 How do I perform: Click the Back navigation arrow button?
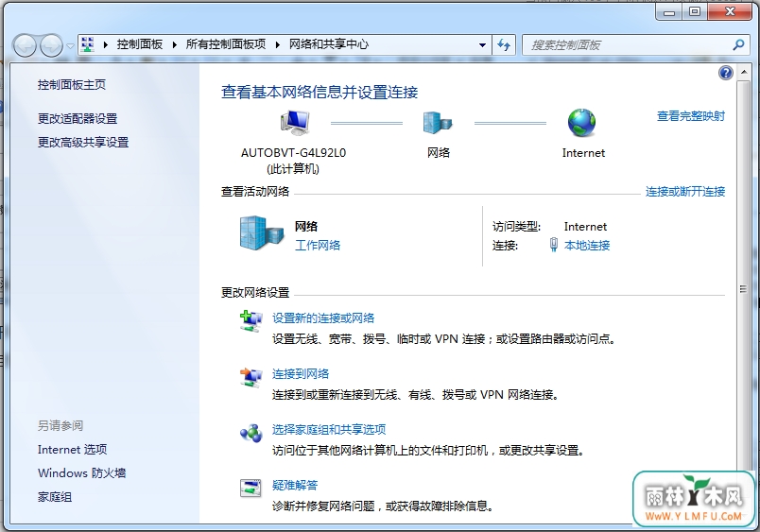25,46
